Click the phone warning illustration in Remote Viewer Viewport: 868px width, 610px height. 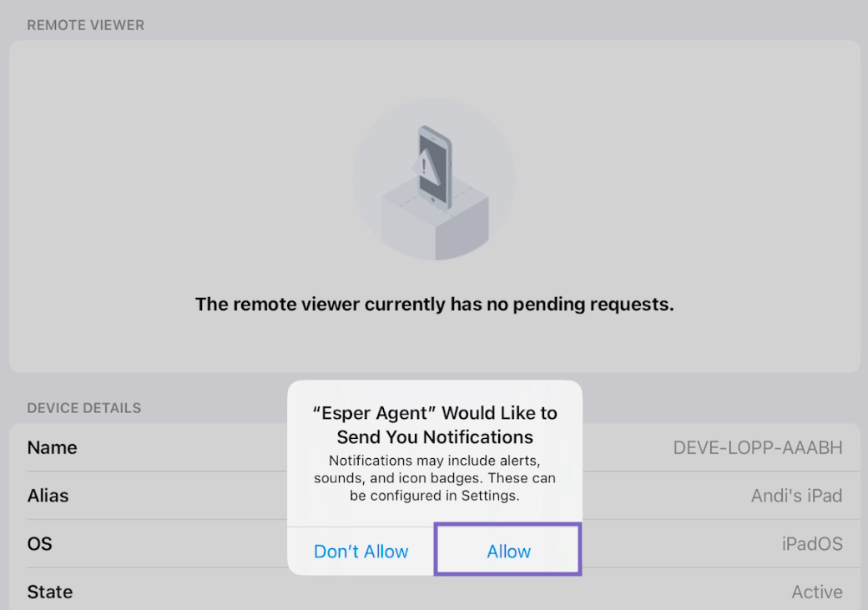(x=435, y=179)
